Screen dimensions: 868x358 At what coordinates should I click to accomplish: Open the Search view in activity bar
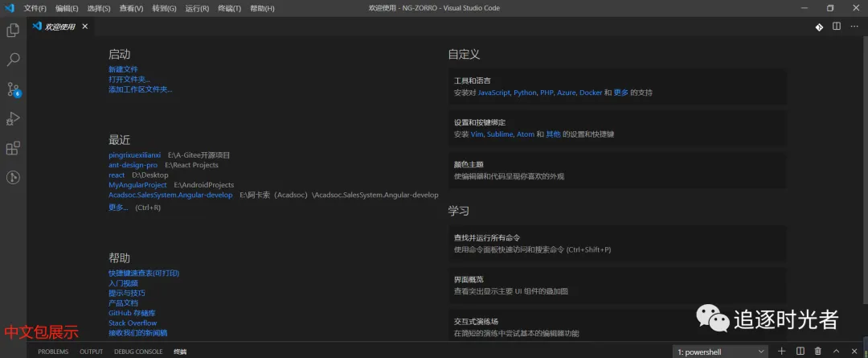pos(13,60)
